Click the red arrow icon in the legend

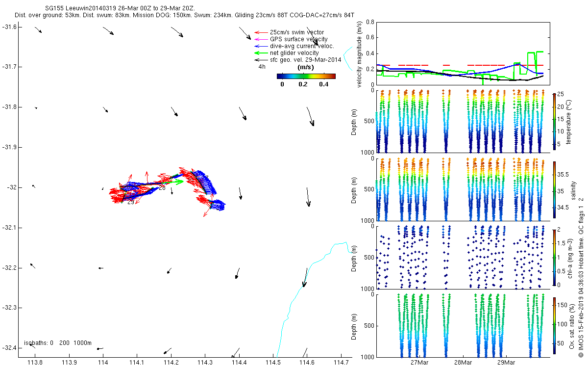[x=260, y=32]
